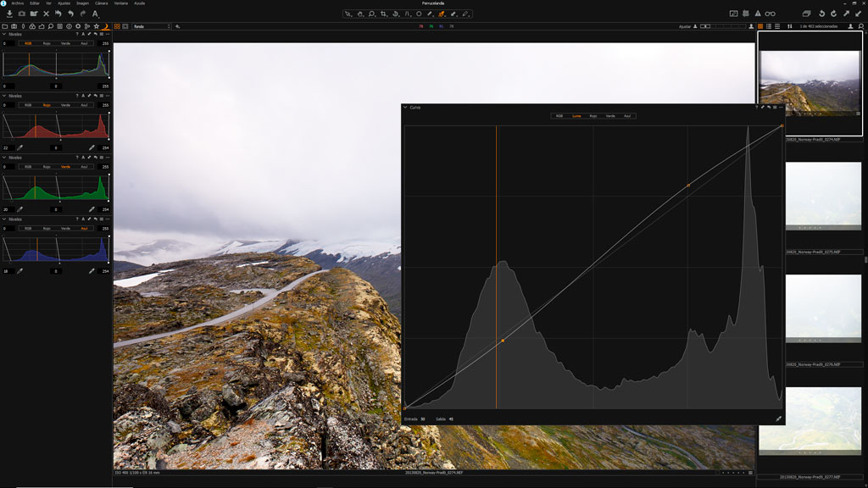Delete image with the X toolbar icon
This screenshot has width=868, height=488.
point(46,14)
